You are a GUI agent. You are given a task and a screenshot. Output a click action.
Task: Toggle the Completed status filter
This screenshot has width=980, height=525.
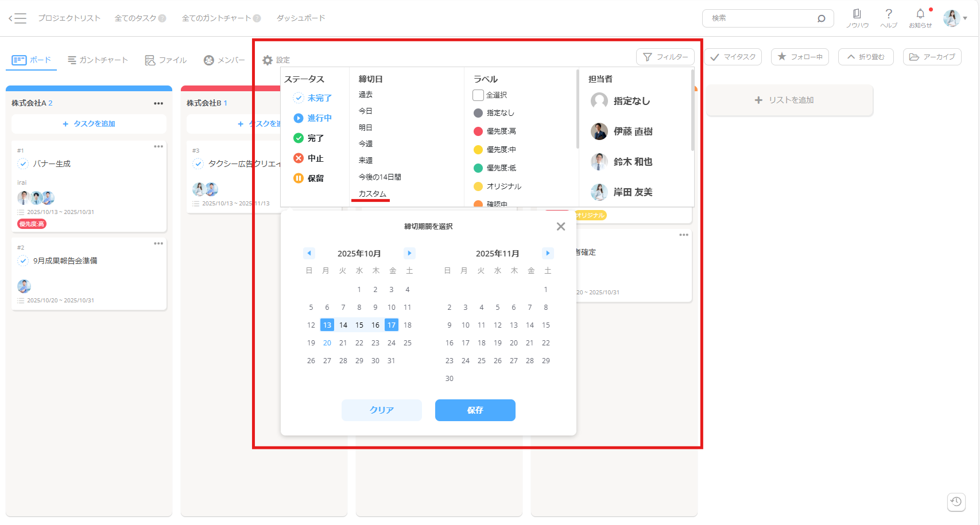pyautogui.click(x=299, y=138)
